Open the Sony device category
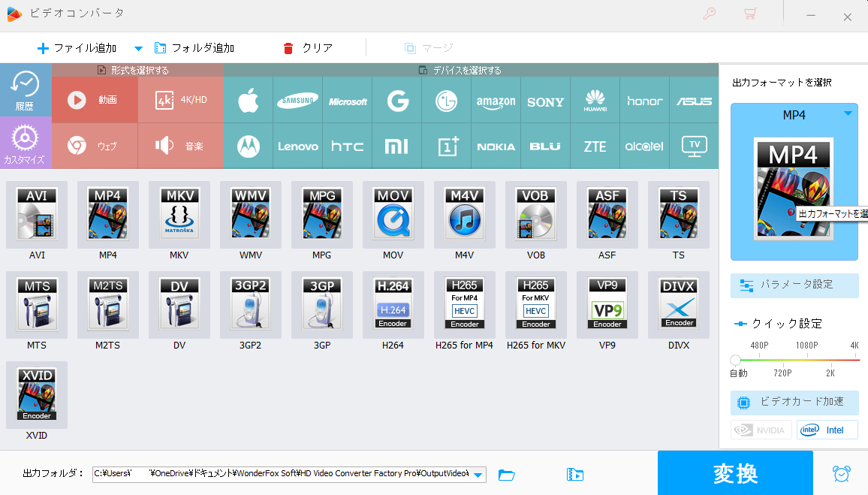This screenshot has width=868, height=495. click(545, 100)
